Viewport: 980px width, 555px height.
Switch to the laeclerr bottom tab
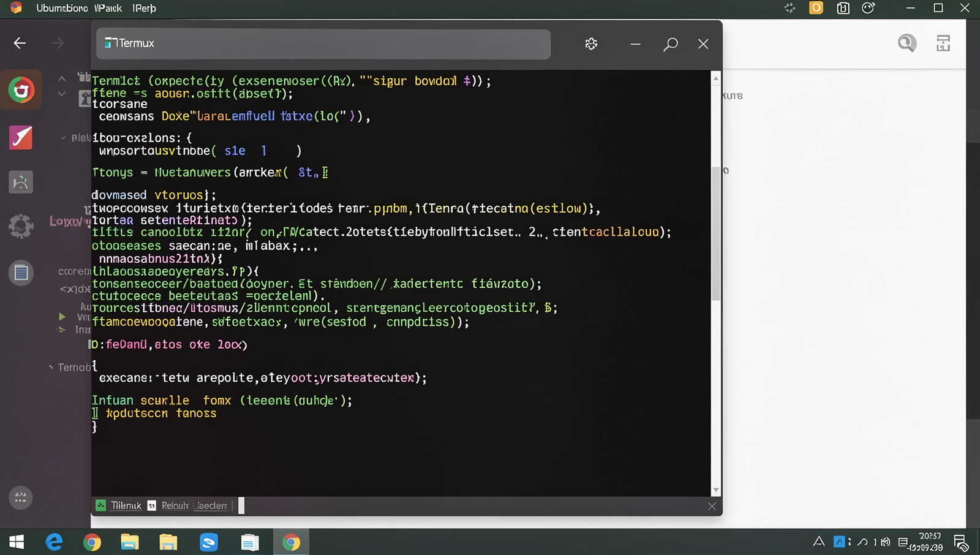click(x=212, y=505)
